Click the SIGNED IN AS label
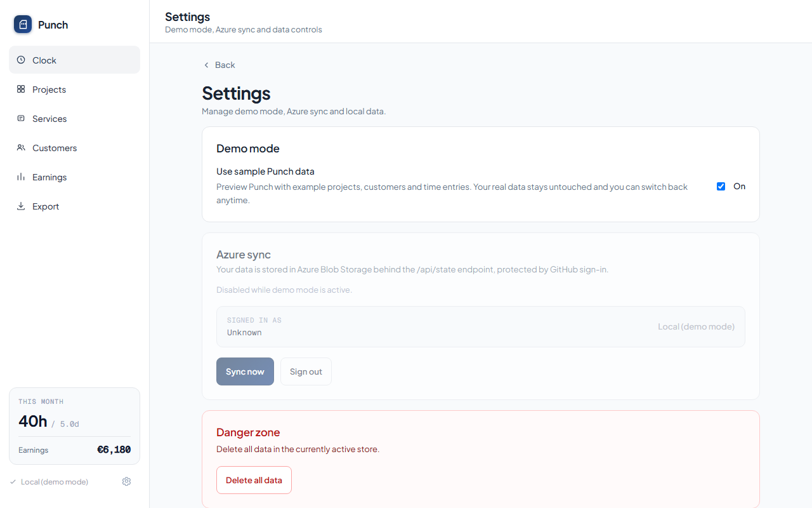The width and height of the screenshot is (812, 508). (x=254, y=321)
